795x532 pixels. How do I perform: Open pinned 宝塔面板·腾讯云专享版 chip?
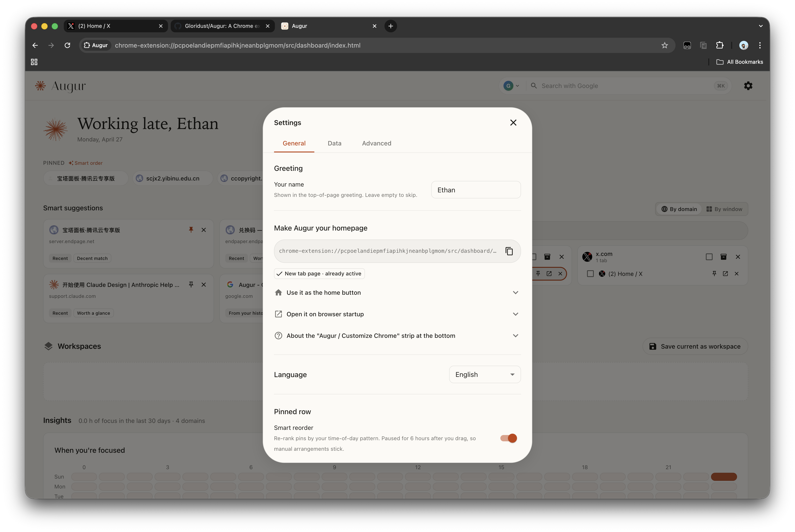click(86, 178)
